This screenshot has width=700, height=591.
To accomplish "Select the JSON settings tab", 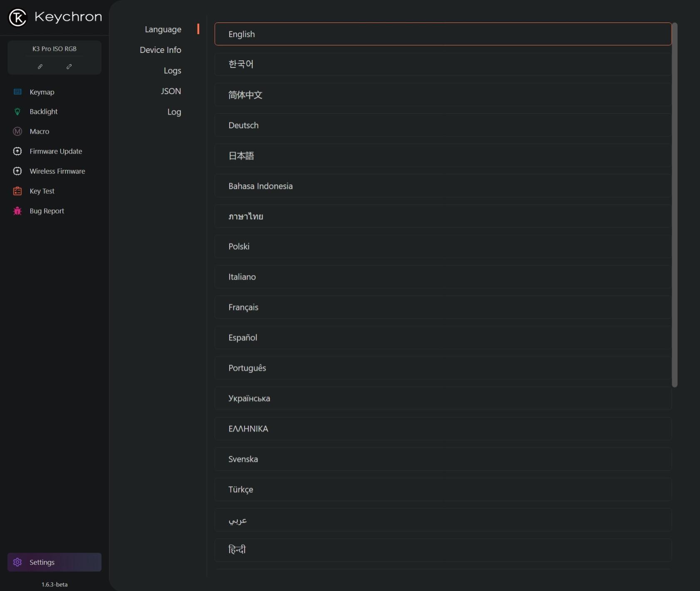I will coord(171,91).
